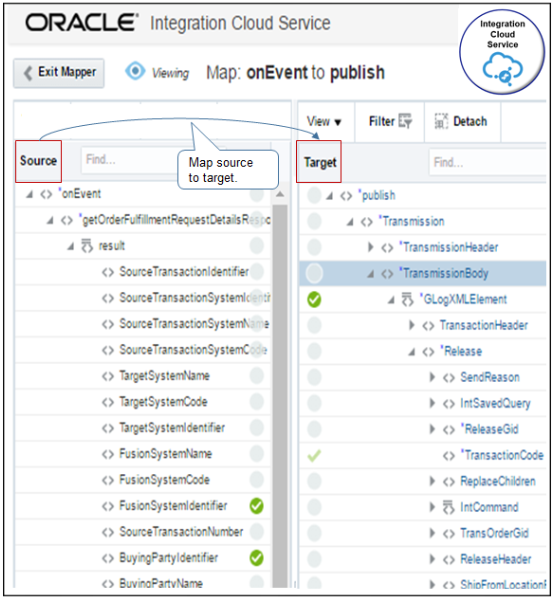
Task: Click the element icon of TargetSystemName
Action: click(108, 376)
